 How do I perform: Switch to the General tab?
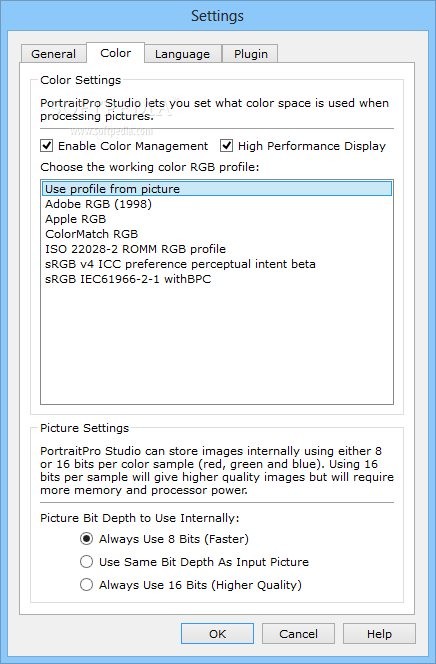click(53, 54)
